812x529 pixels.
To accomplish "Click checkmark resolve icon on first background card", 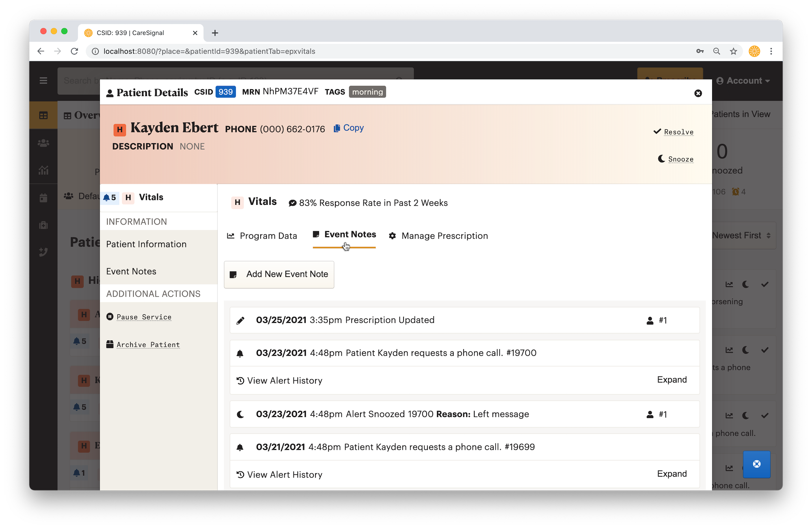I will 765,284.
